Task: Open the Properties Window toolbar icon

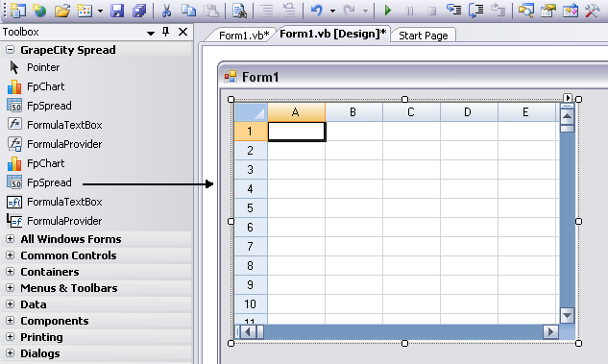Action: tap(547, 11)
